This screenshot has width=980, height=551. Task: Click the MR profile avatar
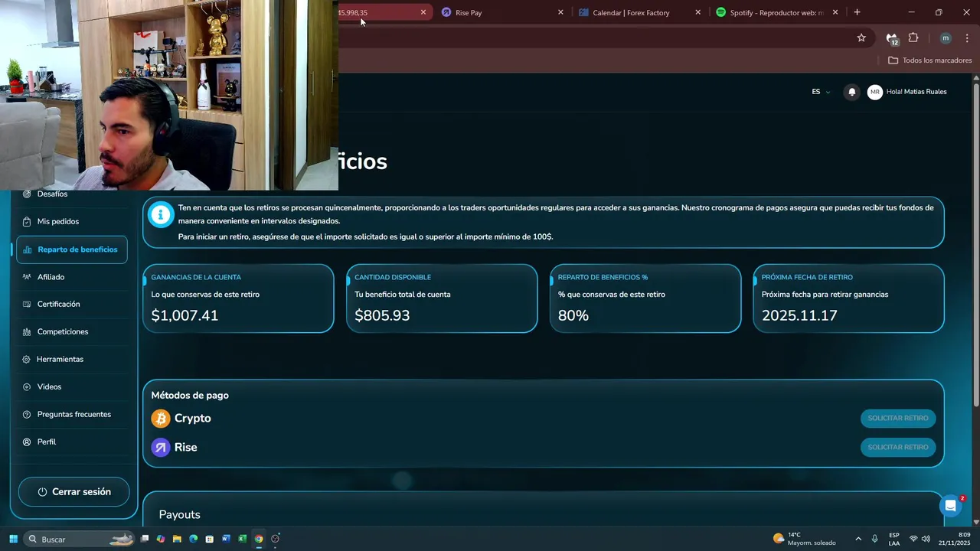875,92
